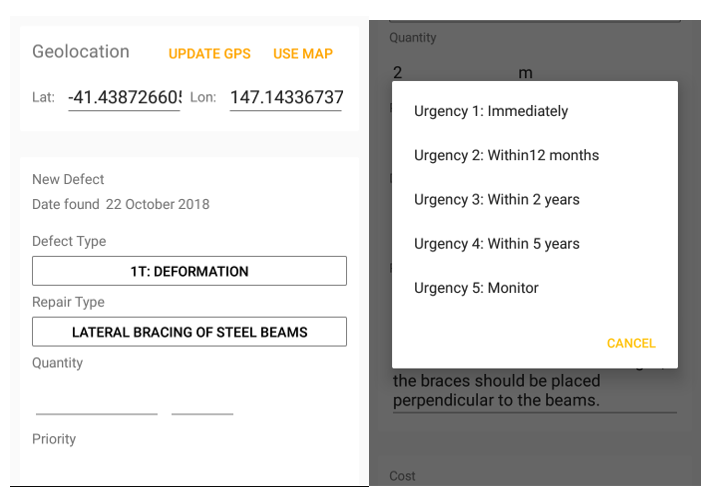This screenshot has width=717, height=496.
Task: Open the Repair Type dropdown showing LATERAL BRACING
Action: click(x=189, y=332)
